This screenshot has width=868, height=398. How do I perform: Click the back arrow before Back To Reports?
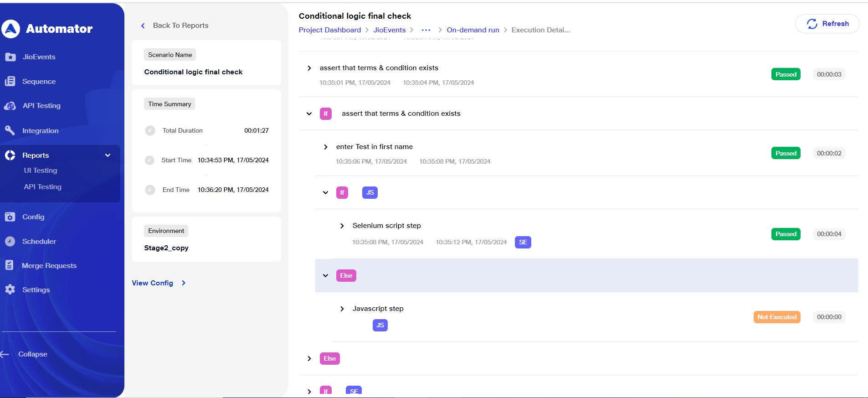pos(143,26)
